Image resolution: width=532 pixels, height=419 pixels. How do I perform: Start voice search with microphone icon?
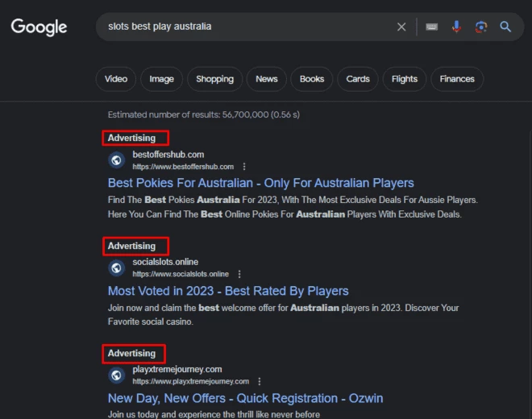tap(456, 27)
